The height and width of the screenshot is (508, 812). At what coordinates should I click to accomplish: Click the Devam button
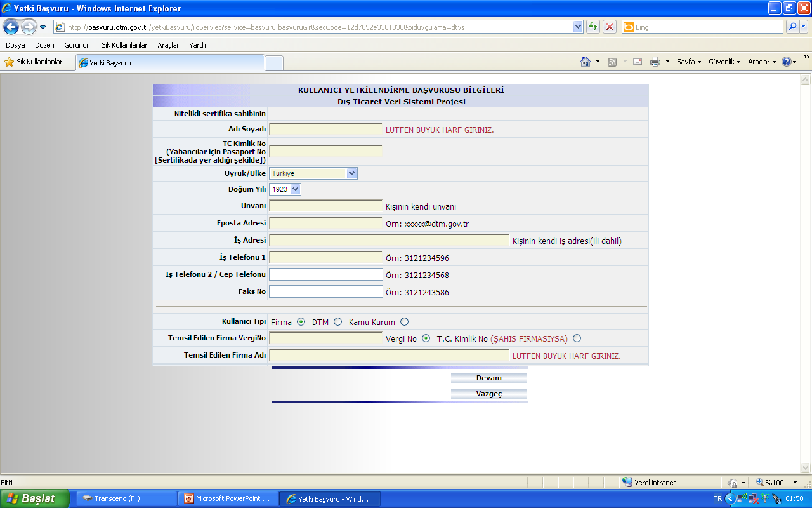[x=489, y=378]
